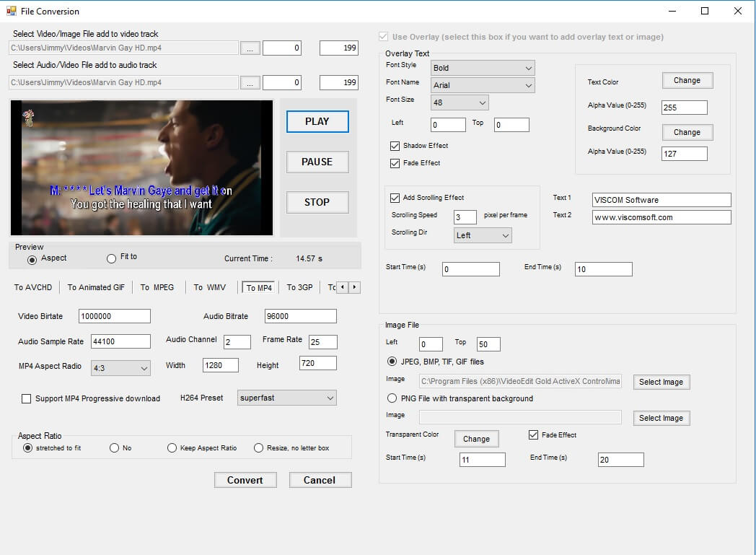This screenshot has height=555, width=756.
Task: Toggle the Shadow Effect checkbox
Action: (x=395, y=145)
